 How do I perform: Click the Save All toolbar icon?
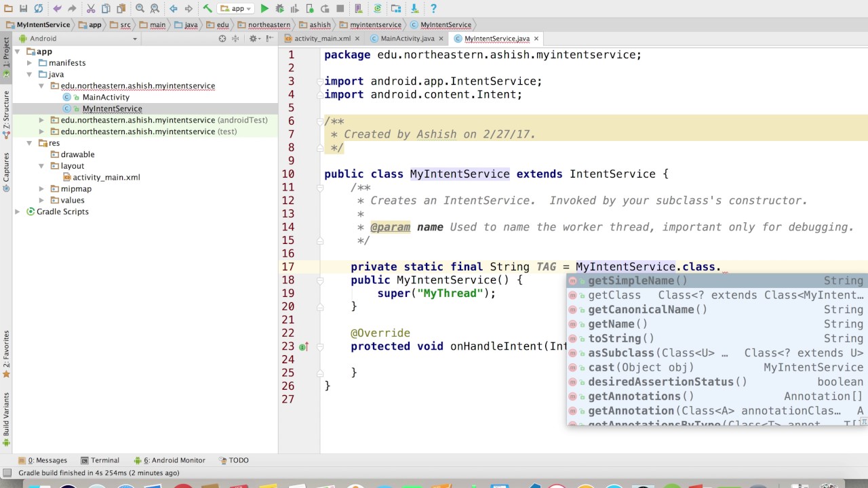pyautogui.click(x=23, y=9)
